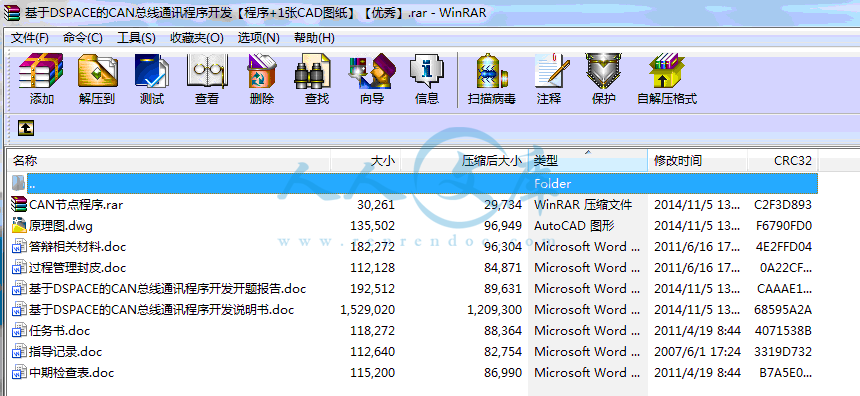Click the 查找 (Find) binoculars icon
Screen dimensions: 860x396
(313, 71)
